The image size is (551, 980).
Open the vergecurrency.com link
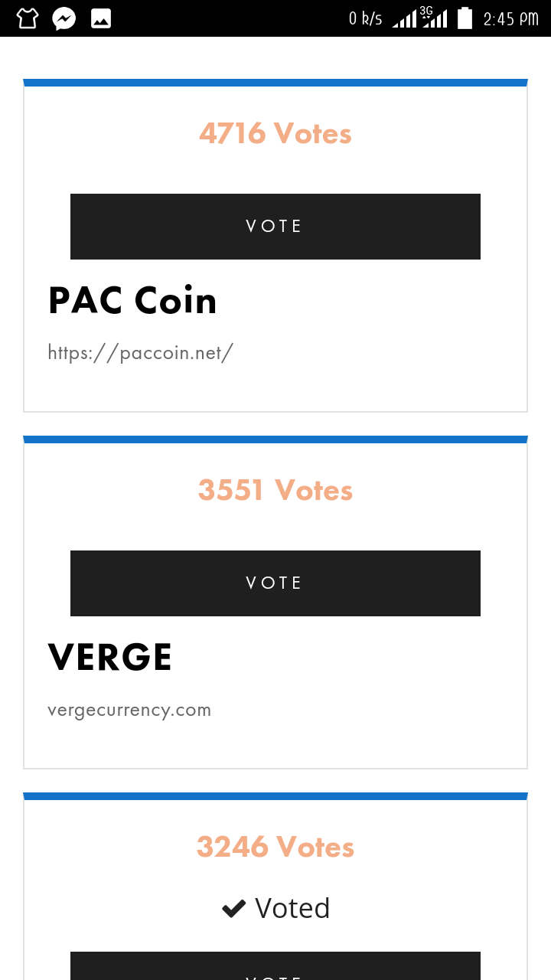click(129, 710)
